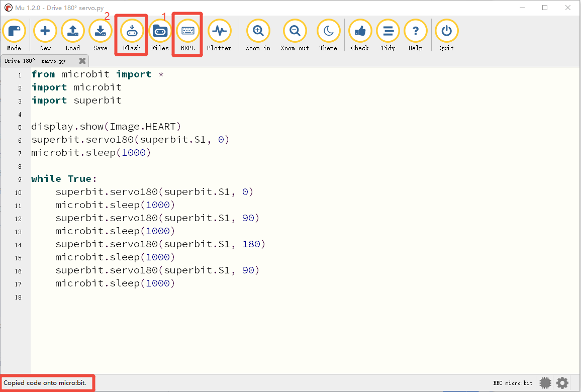Click the 'while True:' line
Image resolution: width=581 pixels, height=392 pixels.
64,179
